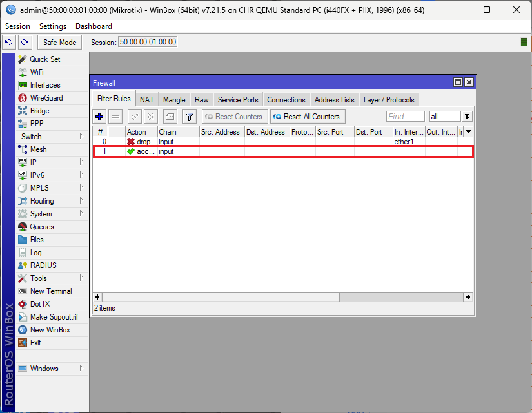Click Make Supout.rif entry
This screenshot has width=532, height=413.
pyautogui.click(x=52, y=317)
